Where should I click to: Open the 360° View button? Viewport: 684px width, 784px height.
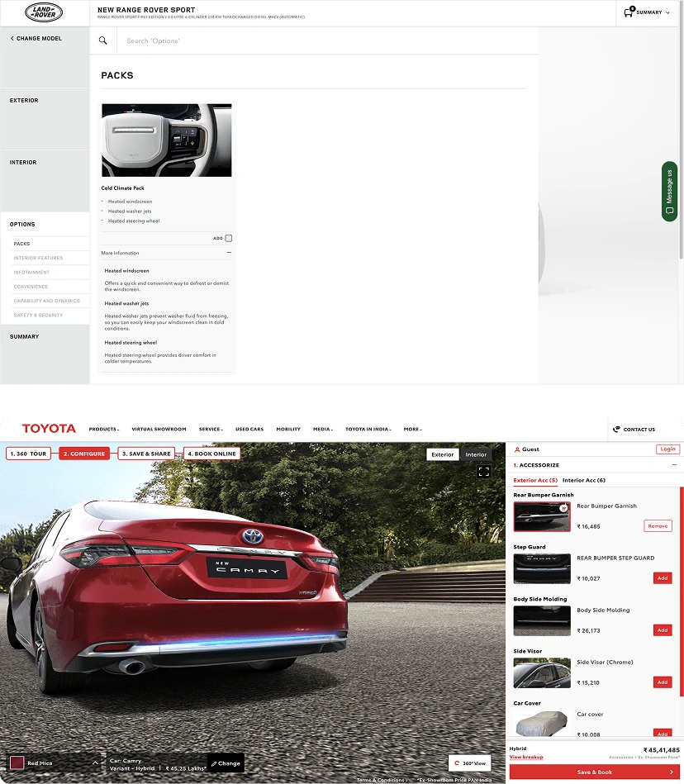tap(469, 763)
